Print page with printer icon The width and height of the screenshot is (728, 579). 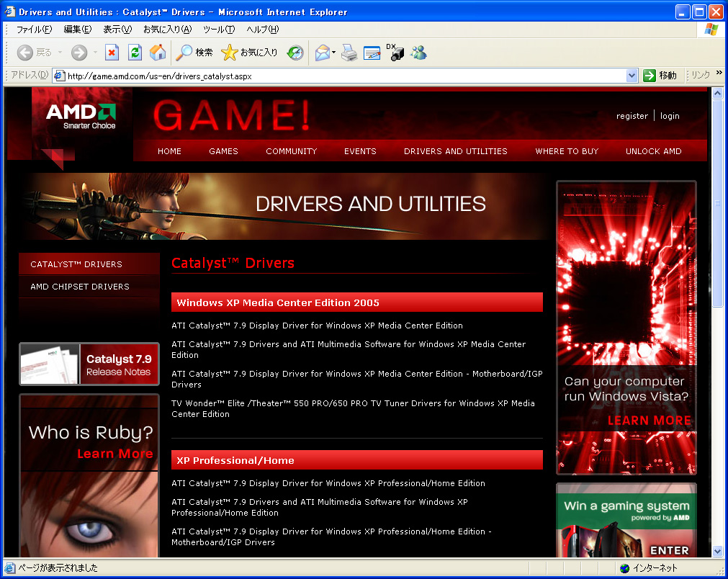click(349, 53)
